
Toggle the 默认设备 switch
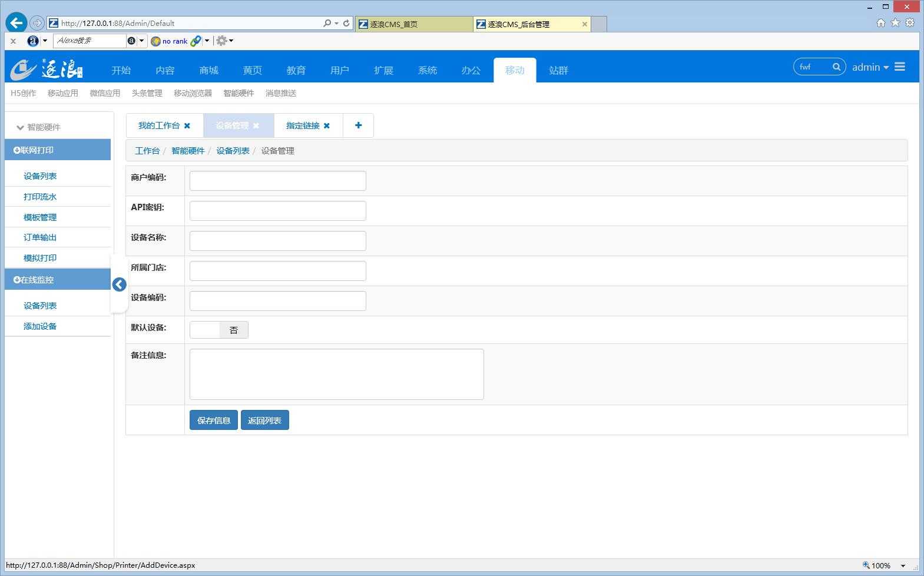click(219, 330)
